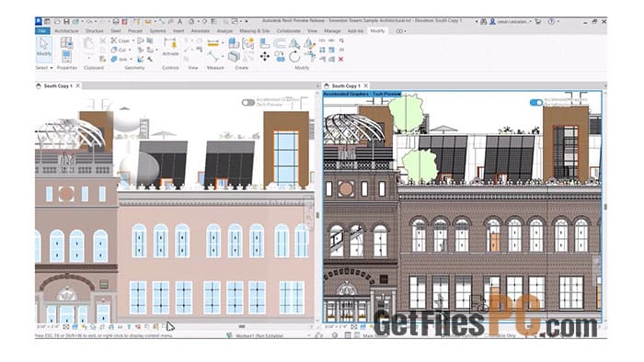
Task: Select the Mirror Pick Axis tool
Action: tap(294, 43)
